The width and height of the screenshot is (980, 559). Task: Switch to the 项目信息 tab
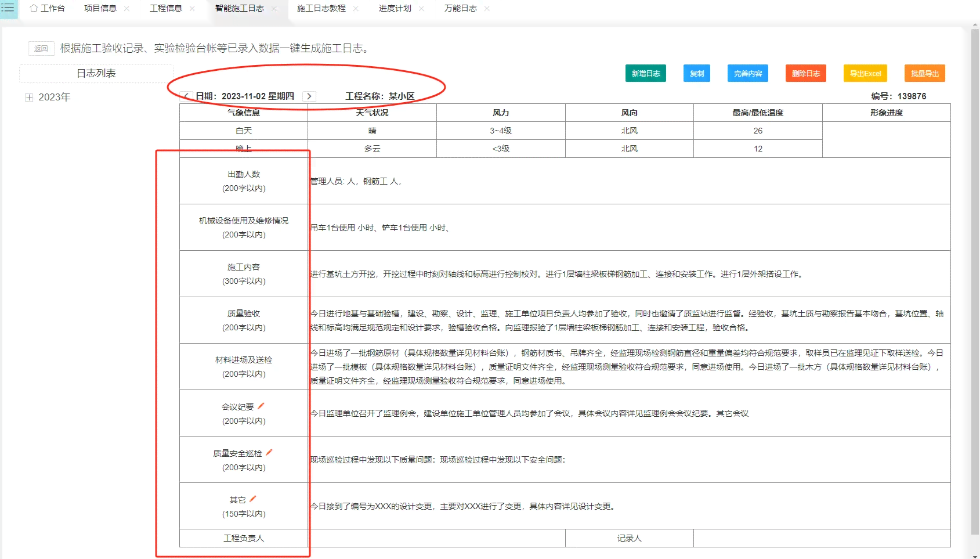[x=100, y=8]
